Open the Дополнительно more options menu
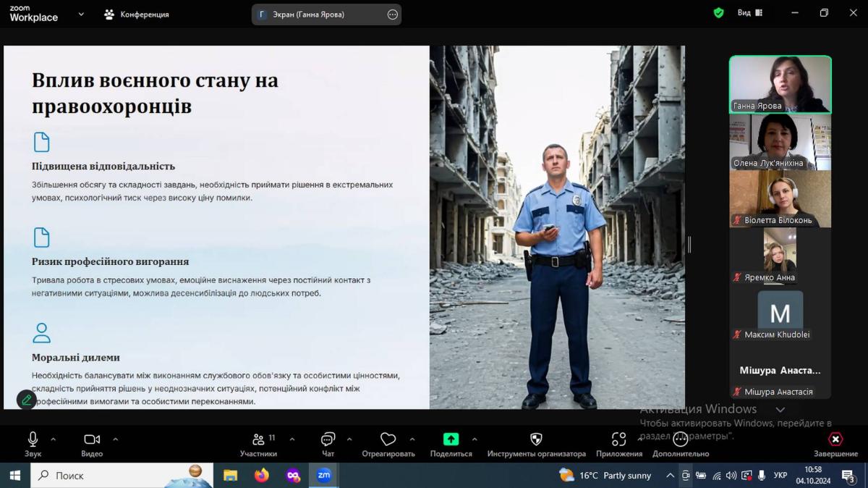This screenshot has height=488, width=868. tap(681, 444)
